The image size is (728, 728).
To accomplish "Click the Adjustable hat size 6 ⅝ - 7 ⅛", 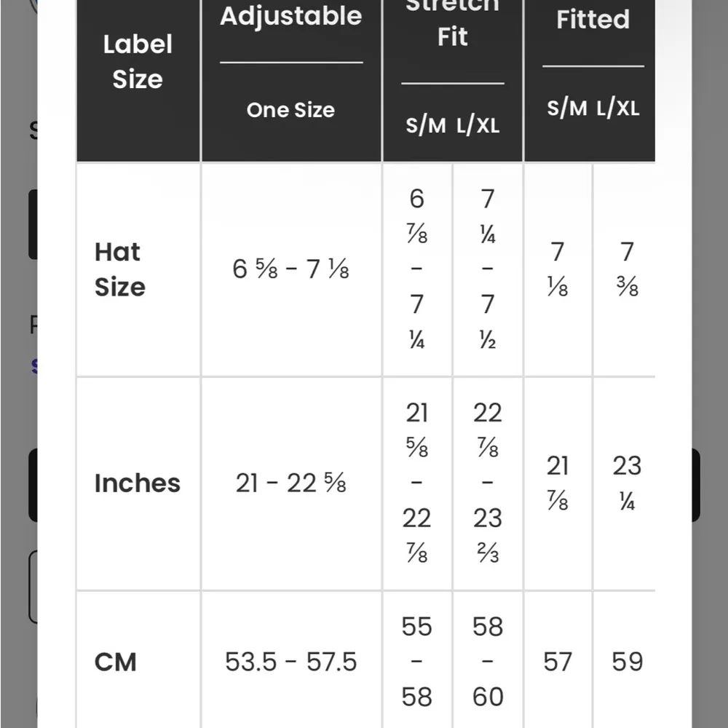I will pyautogui.click(x=291, y=269).
